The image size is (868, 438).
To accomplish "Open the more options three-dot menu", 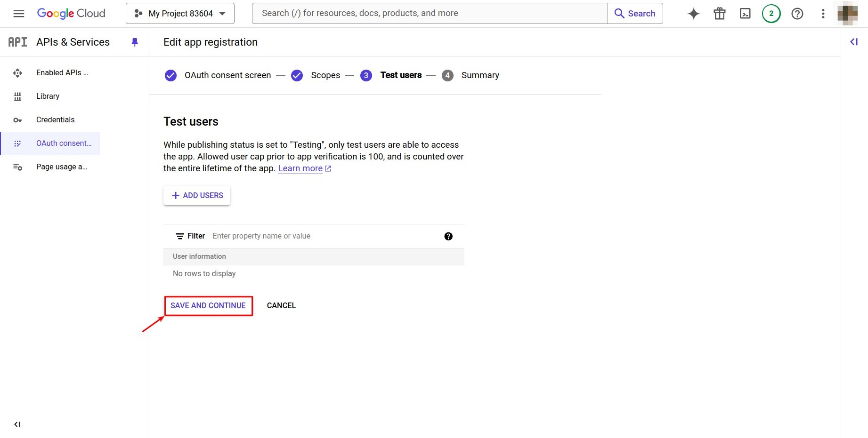I will pyautogui.click(x=822, y=14).
